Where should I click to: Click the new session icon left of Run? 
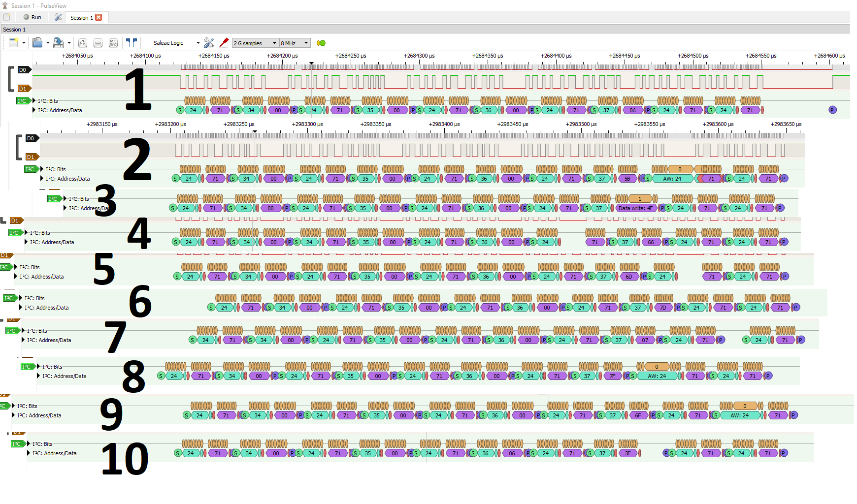click(x=7, y=17)
